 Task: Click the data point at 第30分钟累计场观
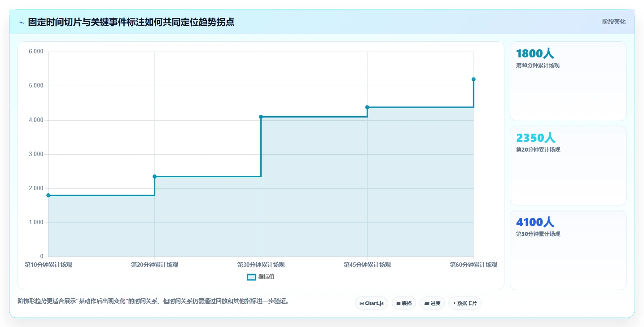click(x=261, y=117)
